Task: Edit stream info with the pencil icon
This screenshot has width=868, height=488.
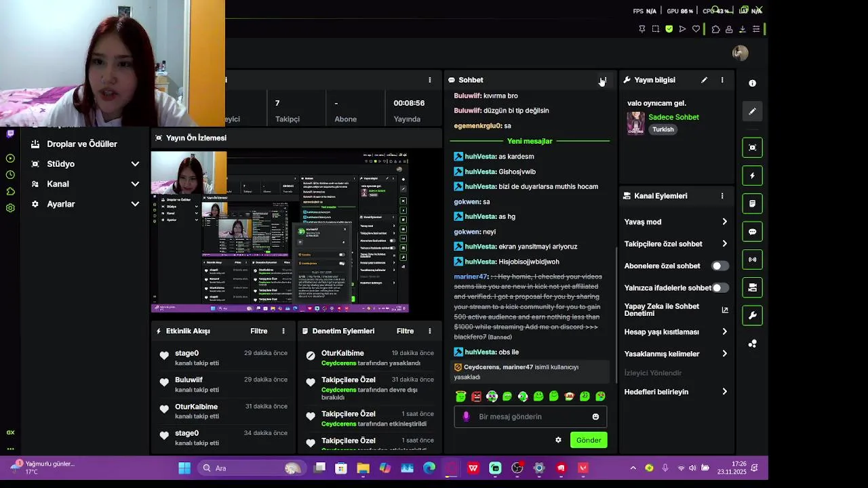Action: pyautogui.click(x=705, y=80)
